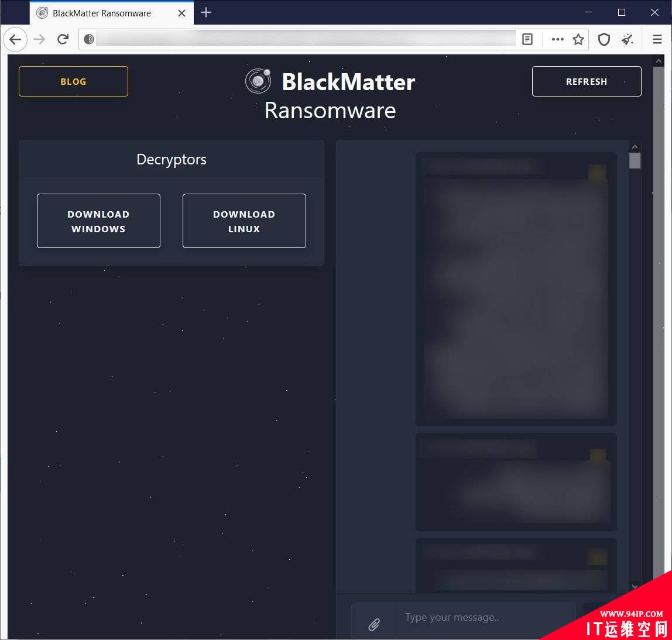Click the Decryptors panel heading

pyautogui.click(x=172, y=159)
